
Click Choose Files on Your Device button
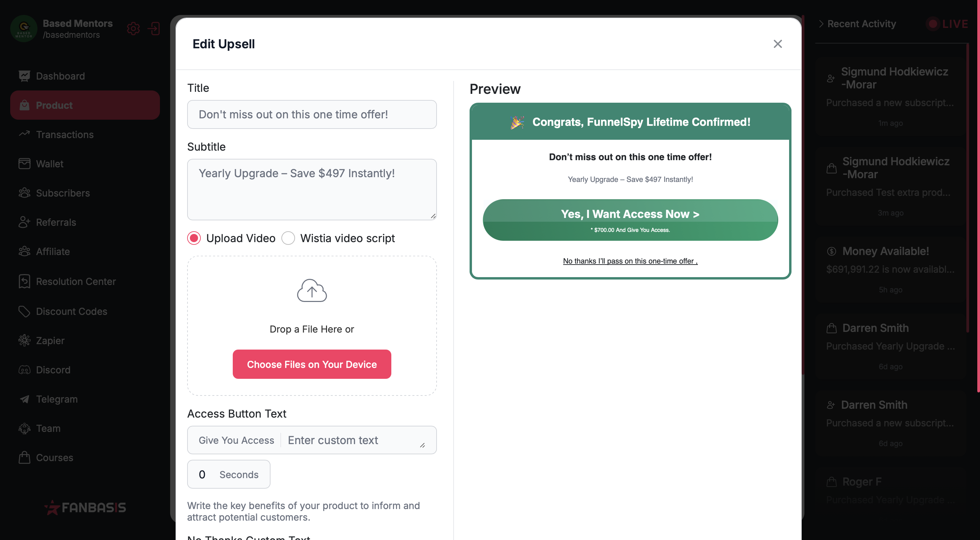pyautogui.click(x=312, y=364)
